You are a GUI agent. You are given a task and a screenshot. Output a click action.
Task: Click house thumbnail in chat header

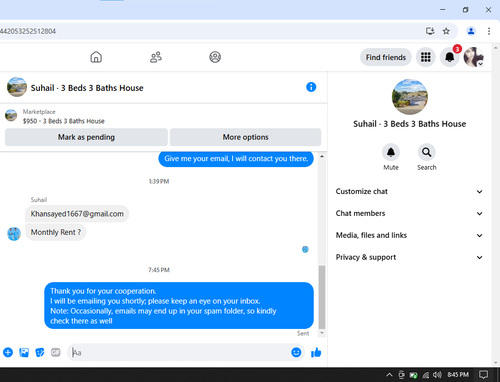pos(17,87)
